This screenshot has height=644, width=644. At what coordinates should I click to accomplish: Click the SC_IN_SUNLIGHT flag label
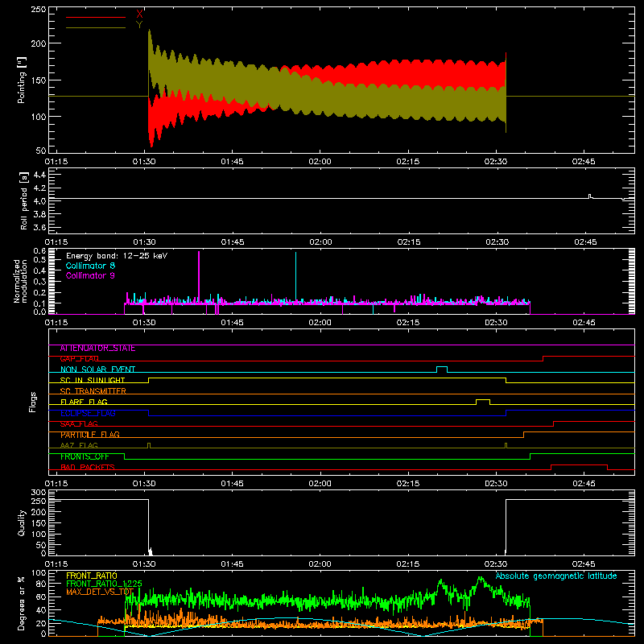click(x=93, y=380)
